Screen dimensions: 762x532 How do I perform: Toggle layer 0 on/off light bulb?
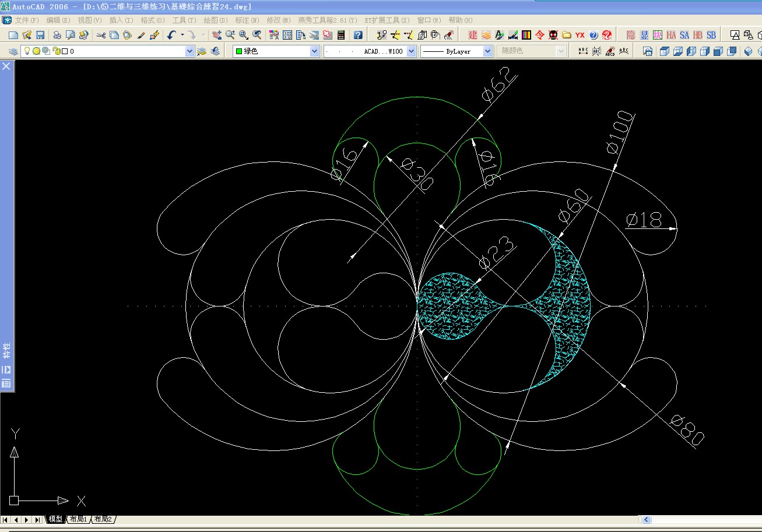click(27, 51)
